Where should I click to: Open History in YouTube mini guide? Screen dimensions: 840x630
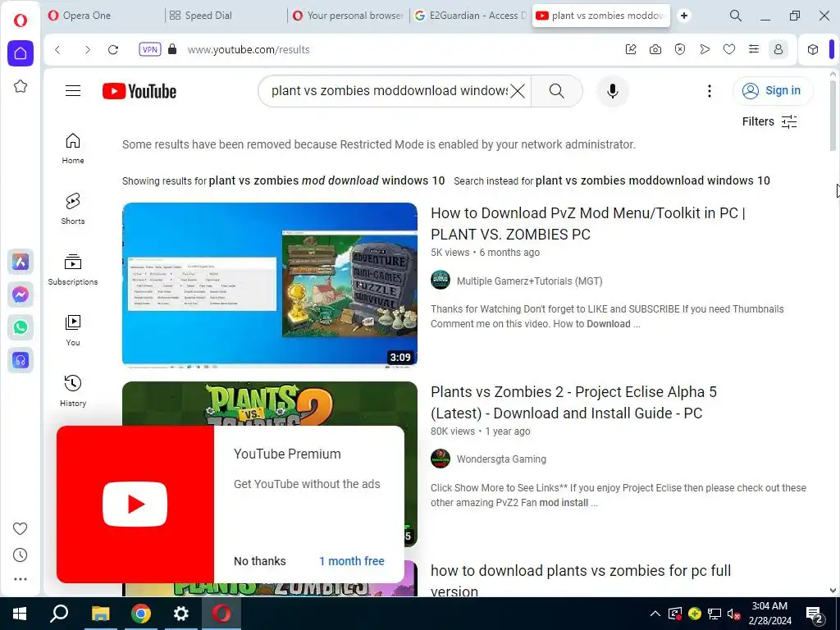[73, 390]
